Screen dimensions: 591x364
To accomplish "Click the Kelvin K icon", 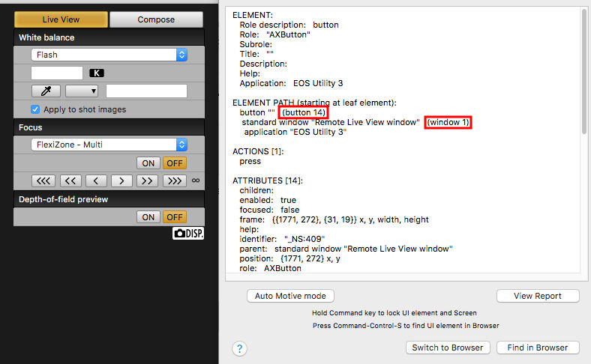I will coord(97,73).
